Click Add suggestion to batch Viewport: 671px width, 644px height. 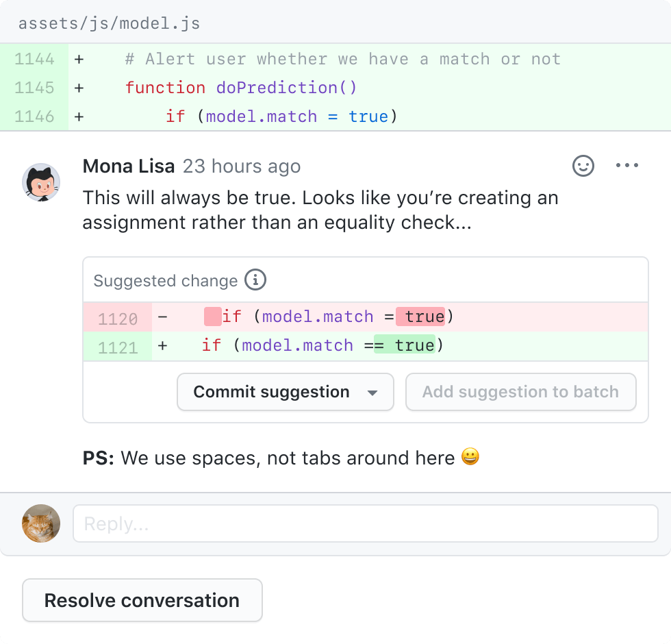[x=520, y=392]
